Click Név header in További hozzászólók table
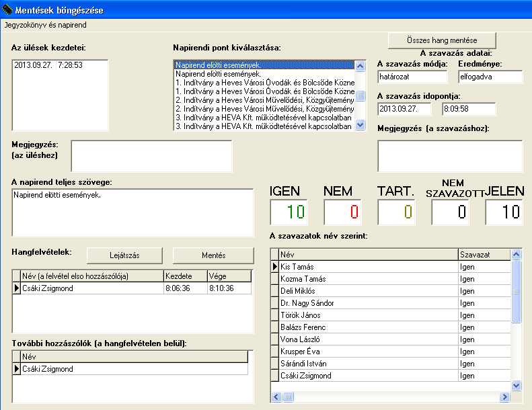 tap(135, 357)
